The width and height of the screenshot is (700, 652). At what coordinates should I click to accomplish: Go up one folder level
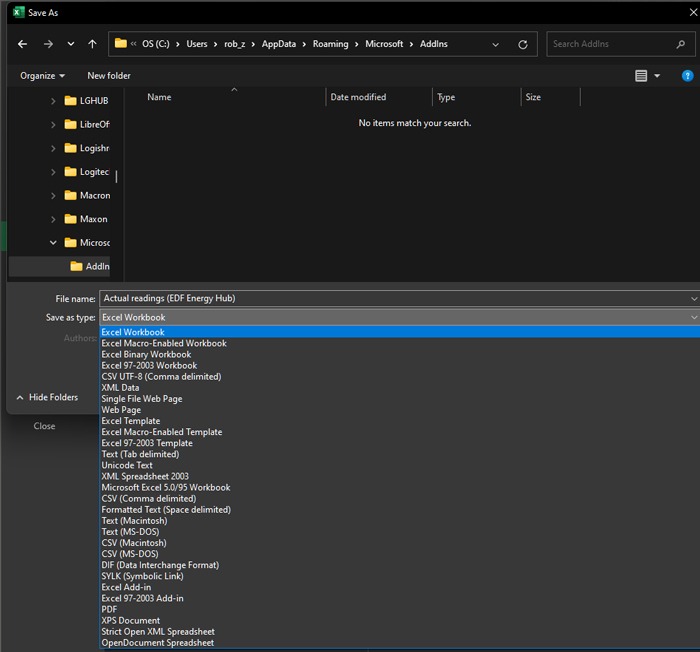[x=92, y=44]
